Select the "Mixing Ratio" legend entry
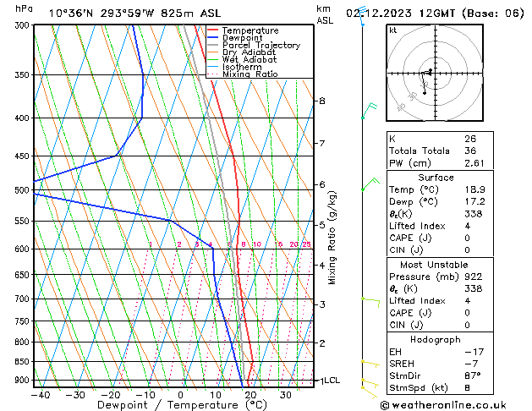 point(250,74)
